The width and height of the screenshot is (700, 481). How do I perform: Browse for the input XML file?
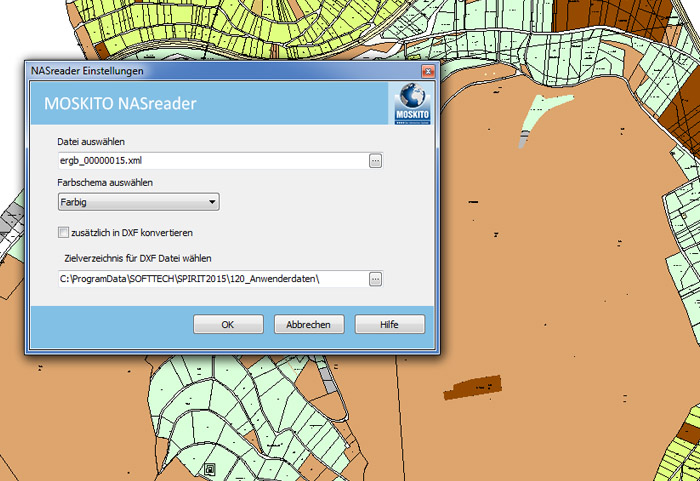(376, 160)
